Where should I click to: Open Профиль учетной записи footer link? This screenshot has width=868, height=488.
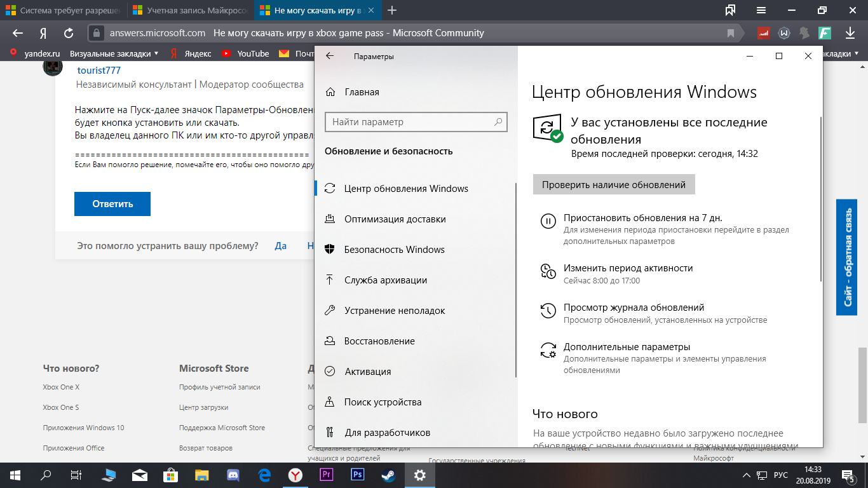220,387
